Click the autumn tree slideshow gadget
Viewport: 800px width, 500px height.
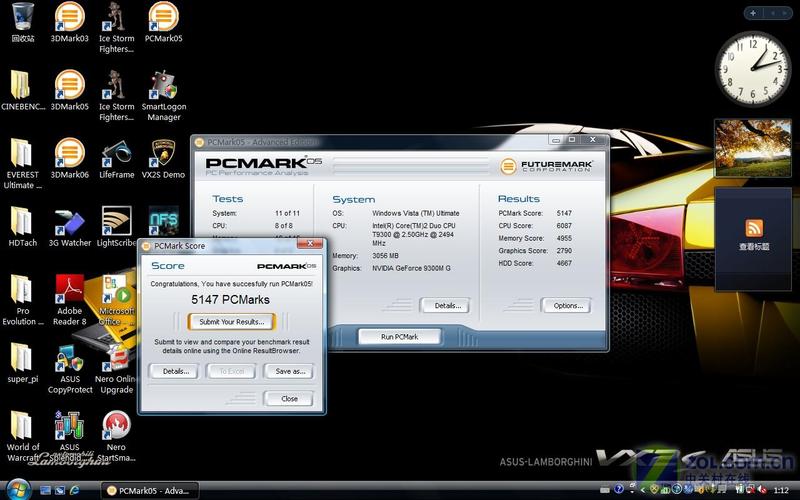[x=753, y=148]
